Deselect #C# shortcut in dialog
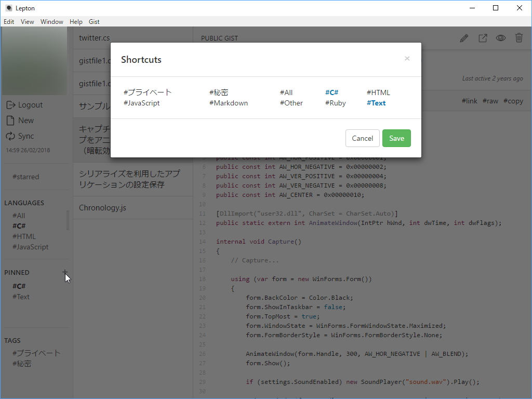Screen dimensions: 532x399 point(331,92)
